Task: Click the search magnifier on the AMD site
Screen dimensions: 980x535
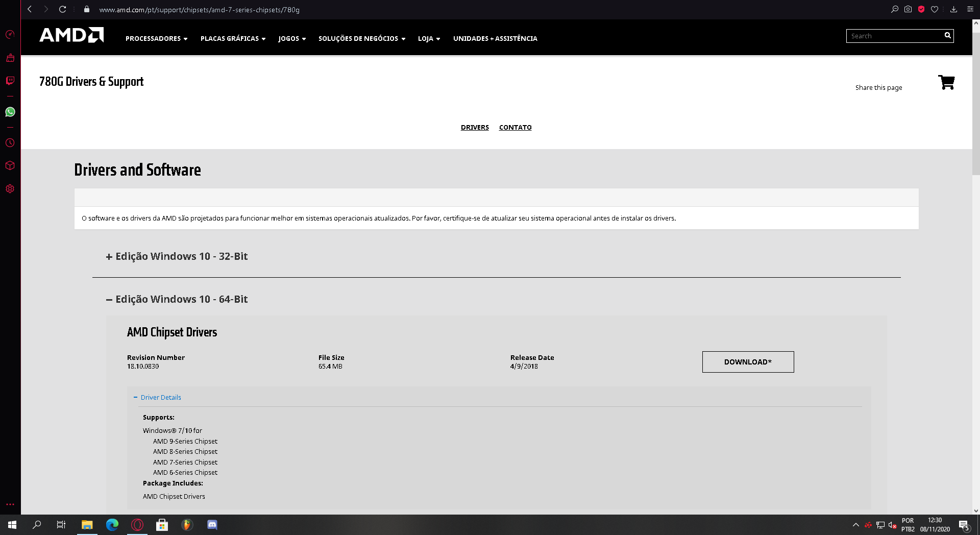Action: pyautogui.click(x=947, y=36)
